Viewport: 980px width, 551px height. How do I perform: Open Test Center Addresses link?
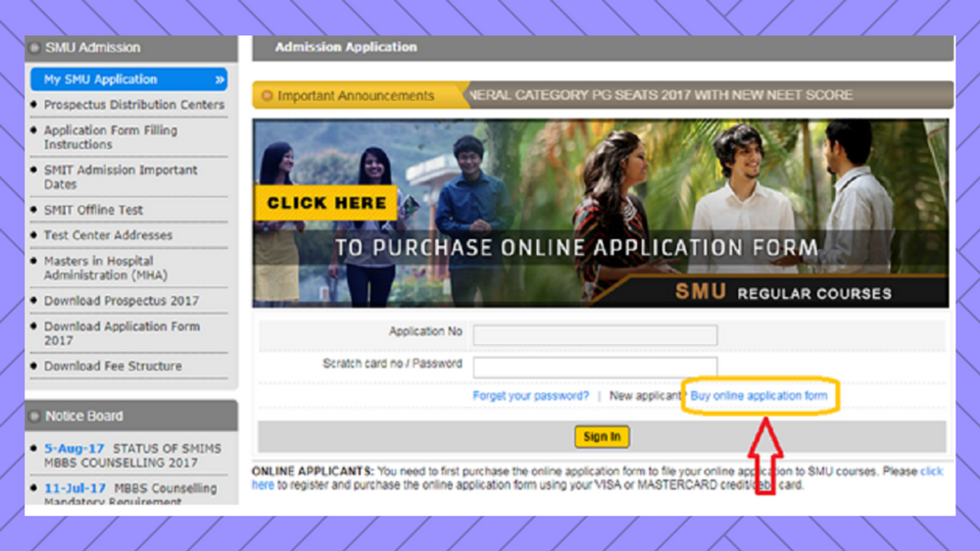tap(108, 235)
